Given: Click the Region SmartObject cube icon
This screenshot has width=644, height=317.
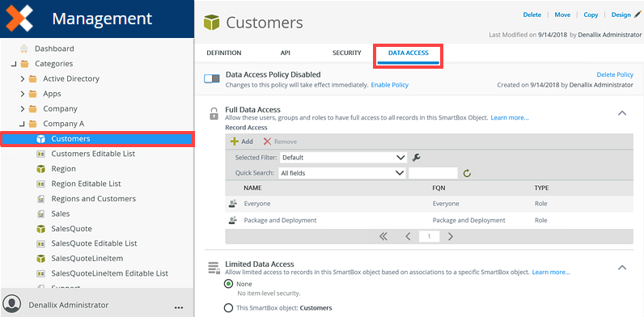Looking at the screenshot, I should click(x=40, y=169).
